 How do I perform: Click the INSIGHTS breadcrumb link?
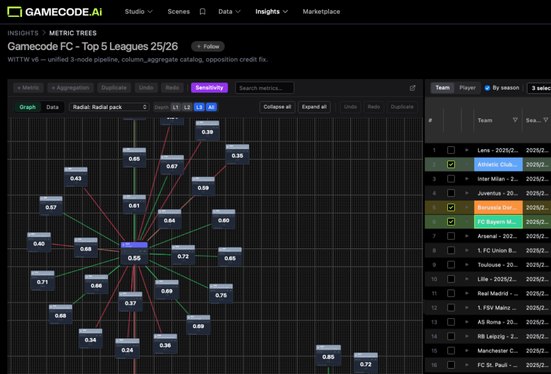click(23, 33)
